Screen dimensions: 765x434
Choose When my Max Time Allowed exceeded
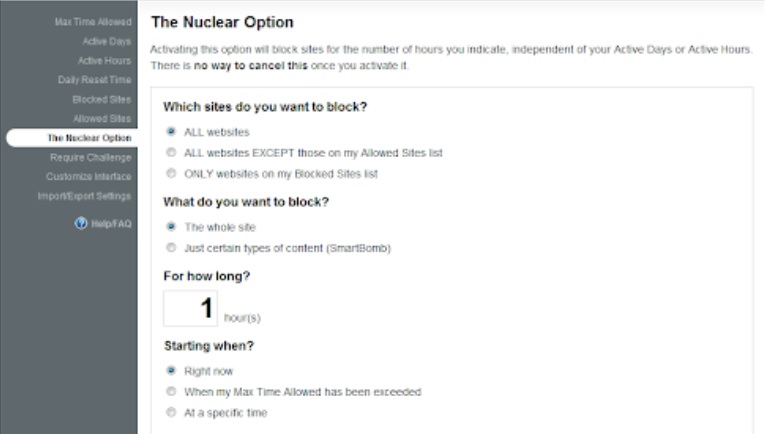(x=171, y=391)
